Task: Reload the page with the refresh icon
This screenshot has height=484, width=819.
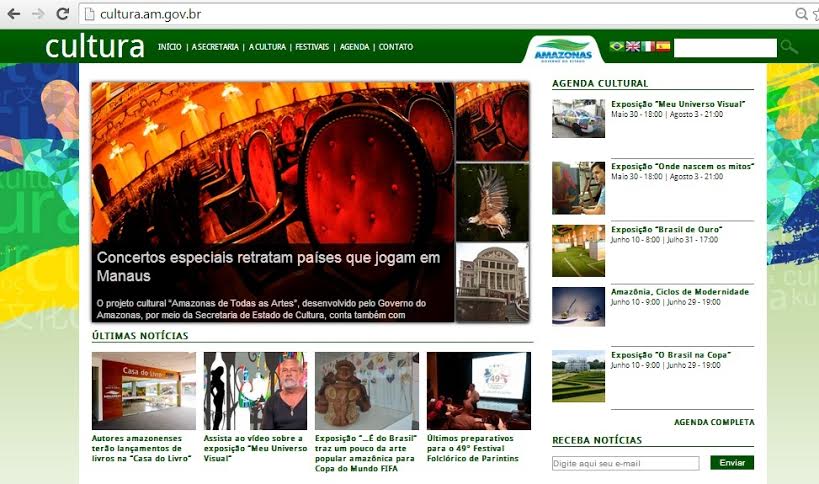Action: 63,14
